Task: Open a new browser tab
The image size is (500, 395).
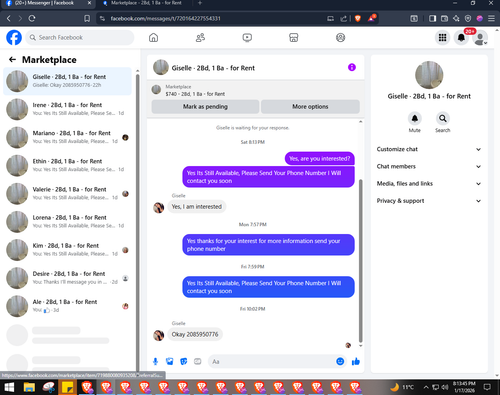Action: click(x=200, y=3)
